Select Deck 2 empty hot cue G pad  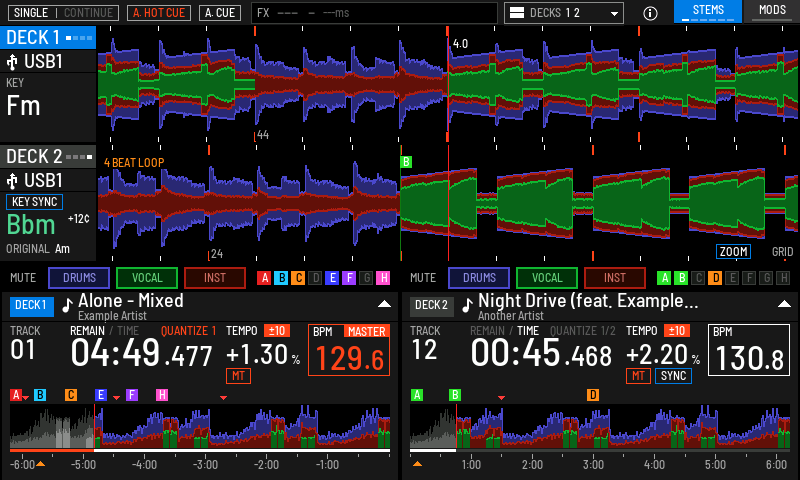tap(766, 278)
